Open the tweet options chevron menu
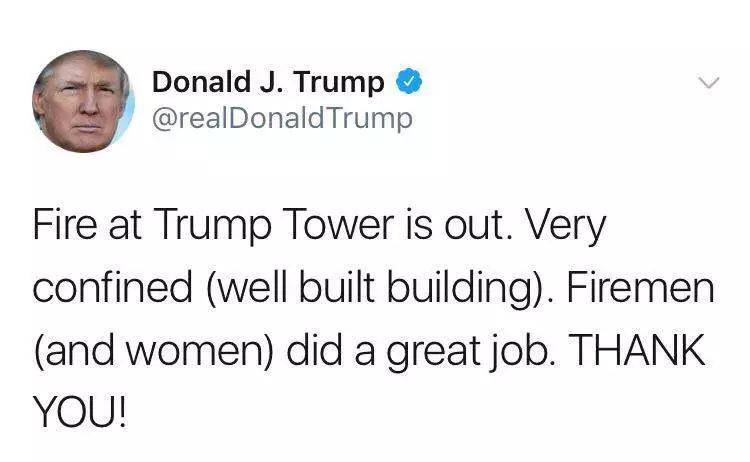750x462 pixels. point(708,83)
